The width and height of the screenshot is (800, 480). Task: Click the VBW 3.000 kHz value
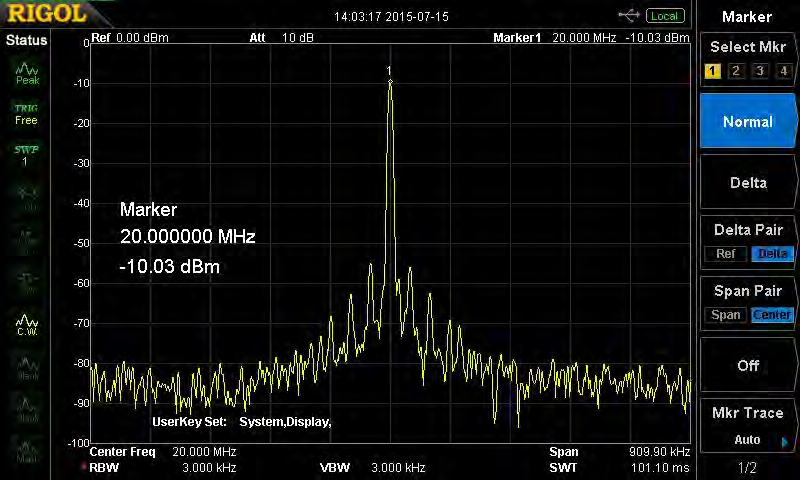tap(398, 468)
